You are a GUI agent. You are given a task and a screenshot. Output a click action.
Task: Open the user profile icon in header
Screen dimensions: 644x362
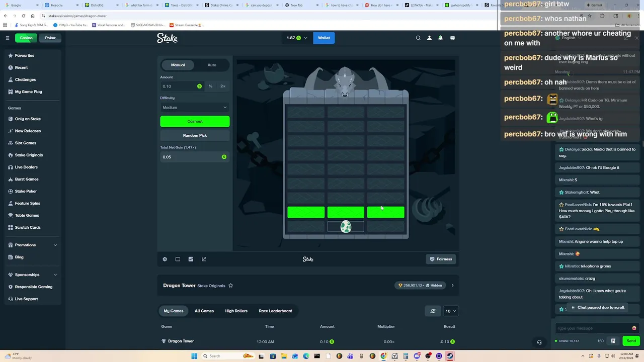(429, 38)
